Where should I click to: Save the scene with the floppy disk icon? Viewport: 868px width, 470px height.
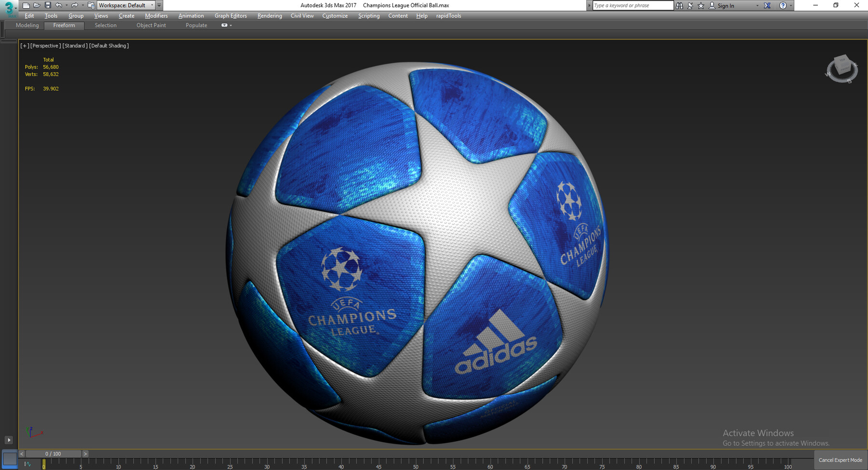tap(48, 5)
